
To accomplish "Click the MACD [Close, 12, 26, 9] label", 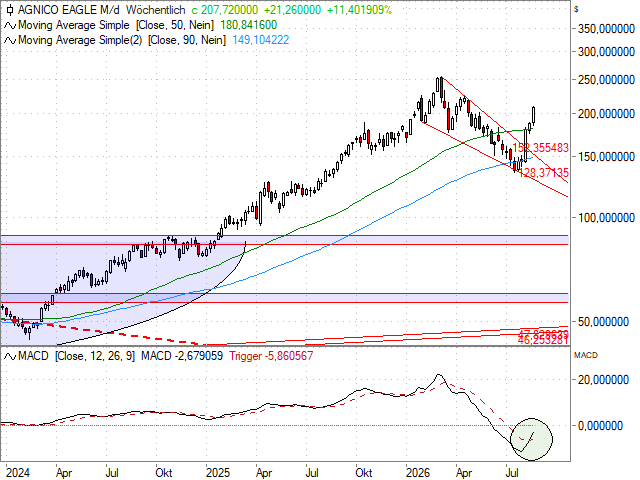I will coord(76,356).
